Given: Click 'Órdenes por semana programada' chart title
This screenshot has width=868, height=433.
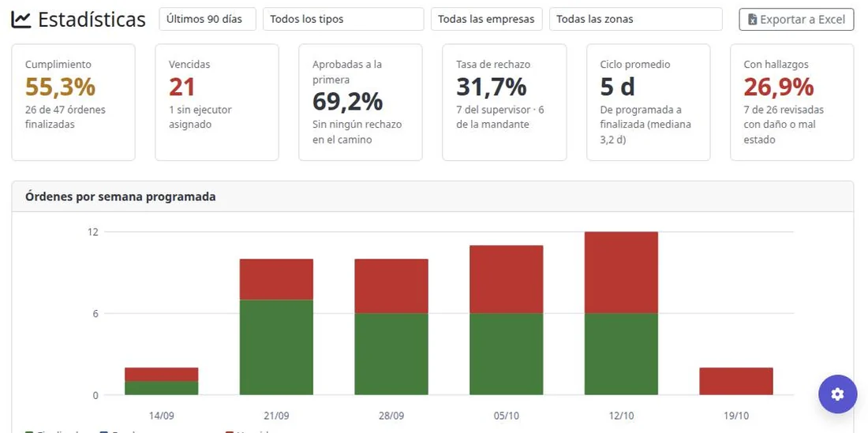Looking at the screenshot, I should (x=120, y=196).
